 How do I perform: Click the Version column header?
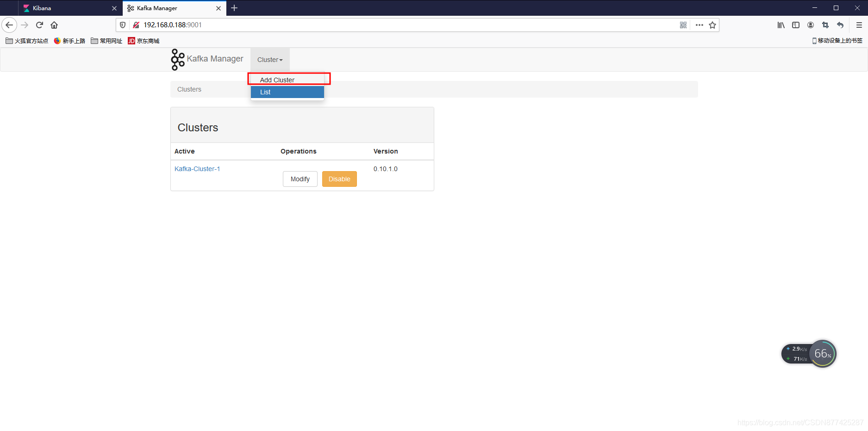(386, 151)
